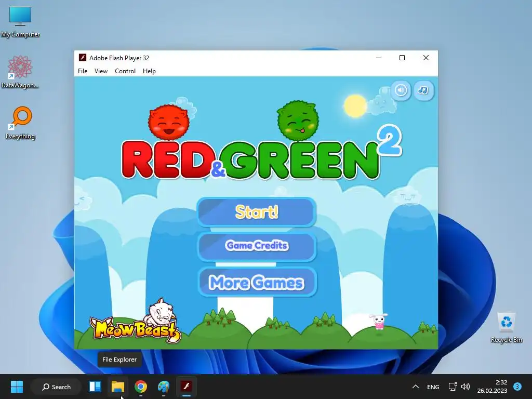Open Google Chrome from the taskbar
The height and width of the screenshot is (399, 532).
[x=141, y=387]
